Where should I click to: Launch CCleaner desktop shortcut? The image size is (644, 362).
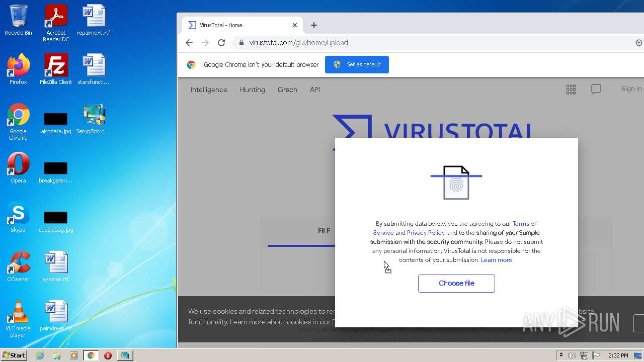pos(18,266)
